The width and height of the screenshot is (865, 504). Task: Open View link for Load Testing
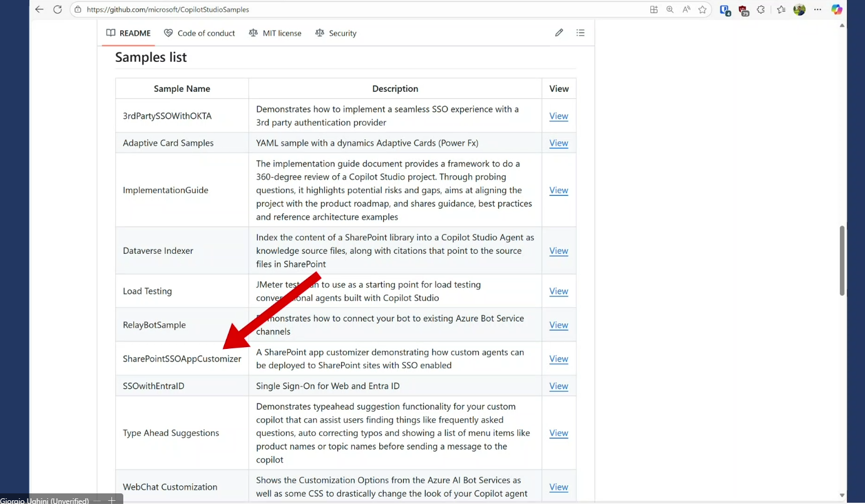559,291
